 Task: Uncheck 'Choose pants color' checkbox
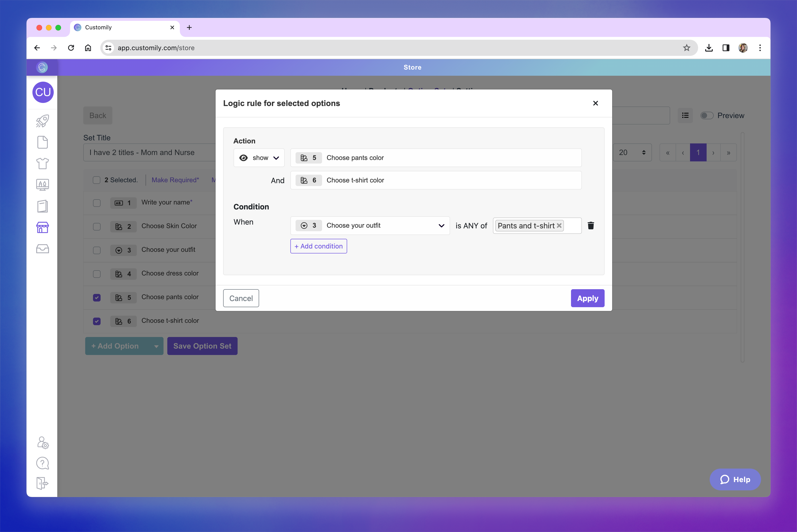97,297
